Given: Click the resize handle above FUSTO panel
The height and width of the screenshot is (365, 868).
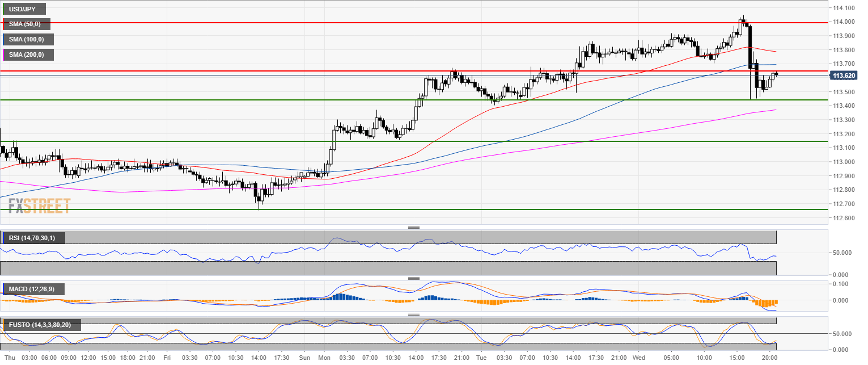Looking at the screenshot, I should pos(413,314).
